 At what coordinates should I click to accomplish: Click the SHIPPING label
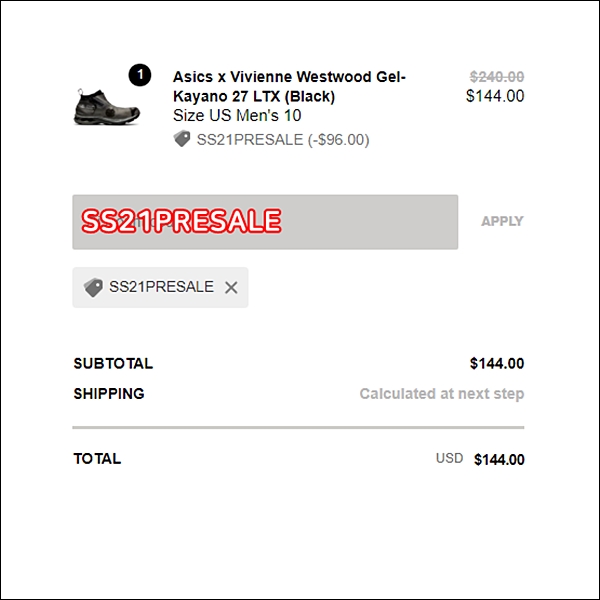click(109, 394)
